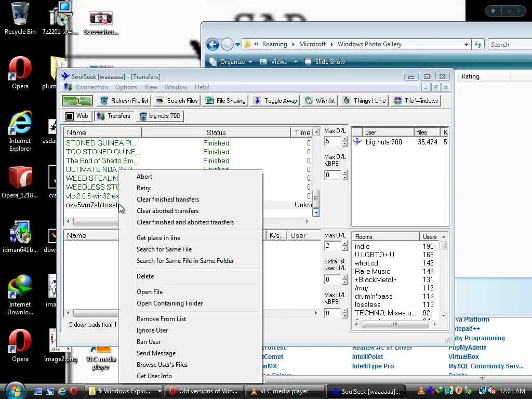The image size is (532, 399).
Task: Click the Windows Start orb
Action: point(15,391)
